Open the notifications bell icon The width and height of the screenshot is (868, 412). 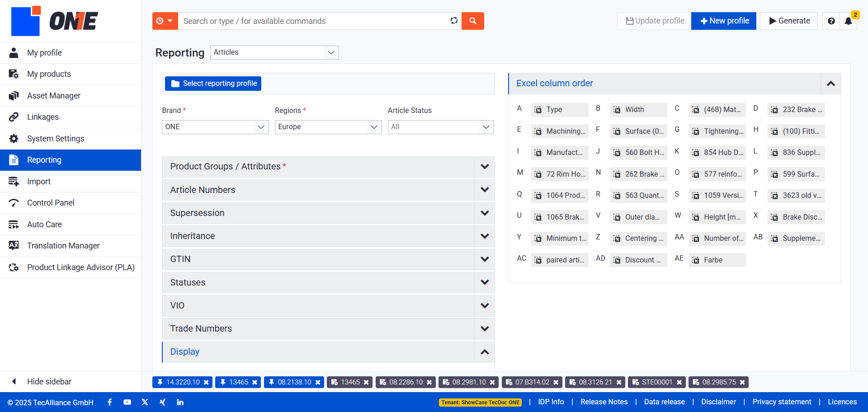(x=849, y=21)
